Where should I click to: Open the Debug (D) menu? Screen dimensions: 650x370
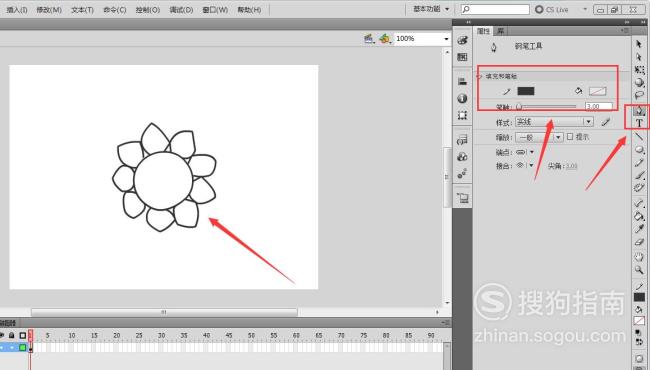pyautogui.click(x=181, y=10)
